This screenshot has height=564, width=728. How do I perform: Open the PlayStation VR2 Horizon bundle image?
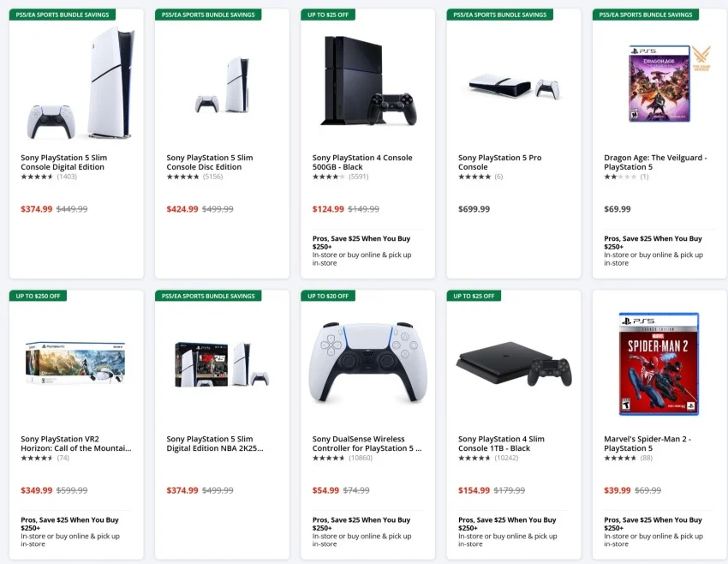click(76, 364)
